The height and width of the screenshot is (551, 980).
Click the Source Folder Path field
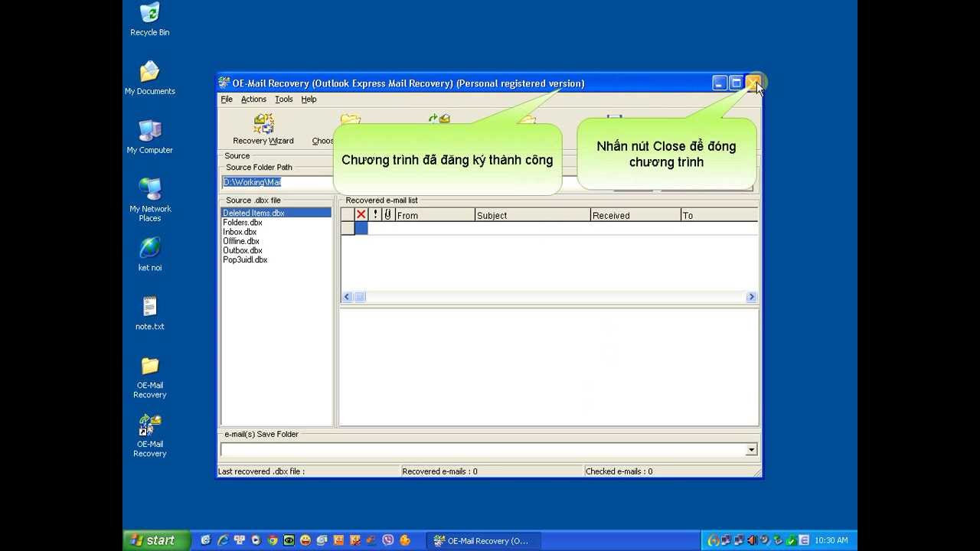pyautogui.click(x=278, y=182)
